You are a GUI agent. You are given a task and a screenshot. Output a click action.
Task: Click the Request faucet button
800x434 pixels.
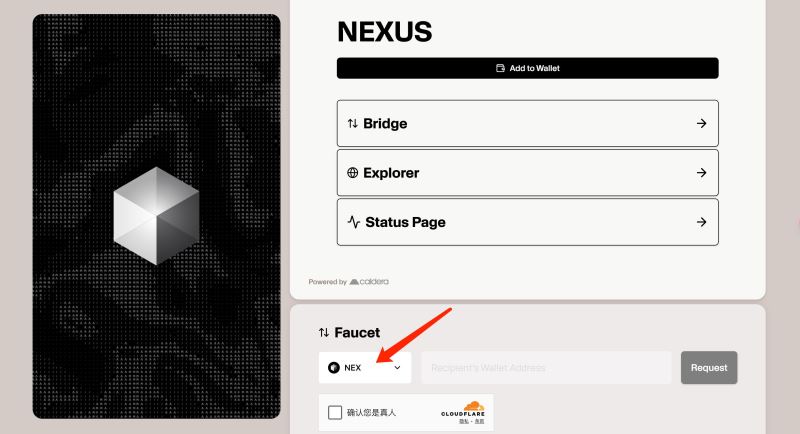tap(709, 368)
